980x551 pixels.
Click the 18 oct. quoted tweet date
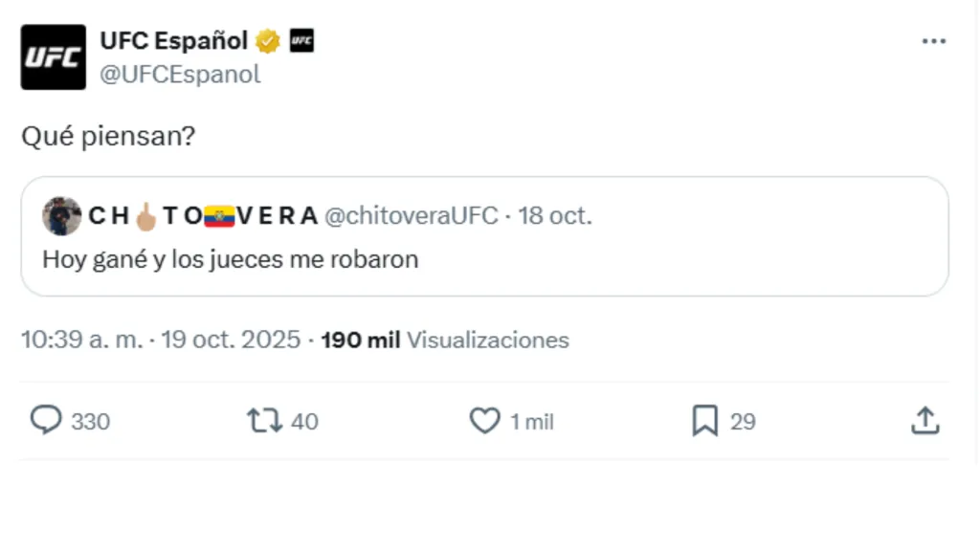555,216
